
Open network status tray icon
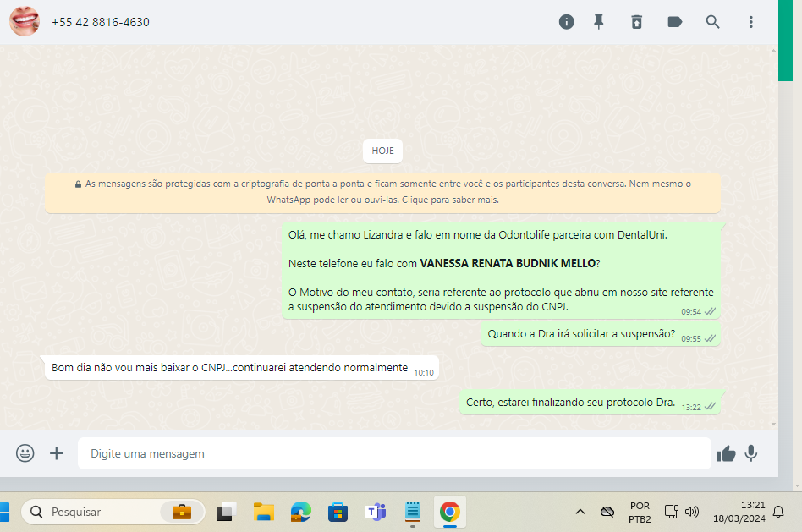(x=671, y=512)
